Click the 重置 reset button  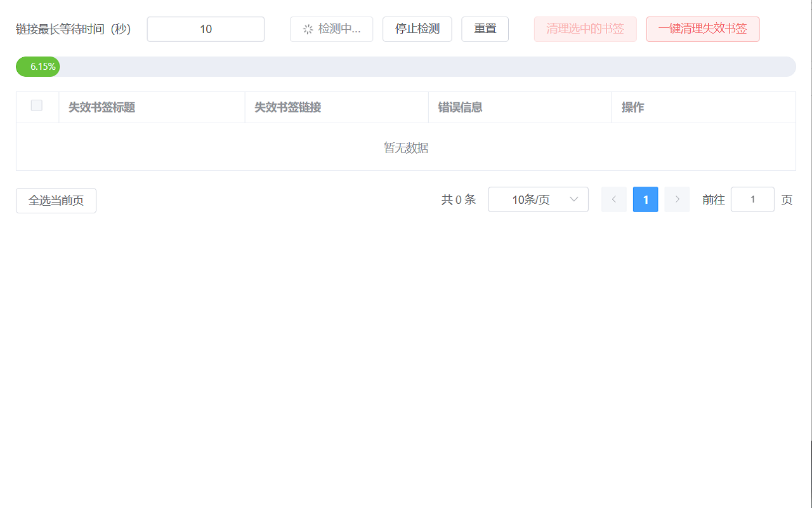485,29
